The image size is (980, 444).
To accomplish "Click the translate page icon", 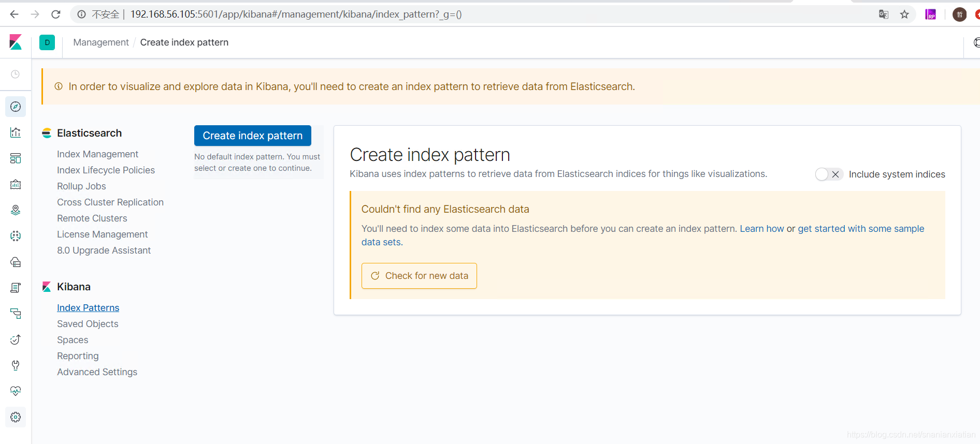I will click(884, 14).
